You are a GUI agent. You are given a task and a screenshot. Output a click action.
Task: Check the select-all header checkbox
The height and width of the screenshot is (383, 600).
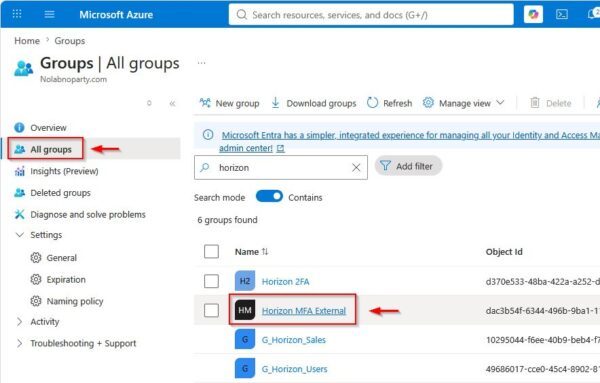211,251
